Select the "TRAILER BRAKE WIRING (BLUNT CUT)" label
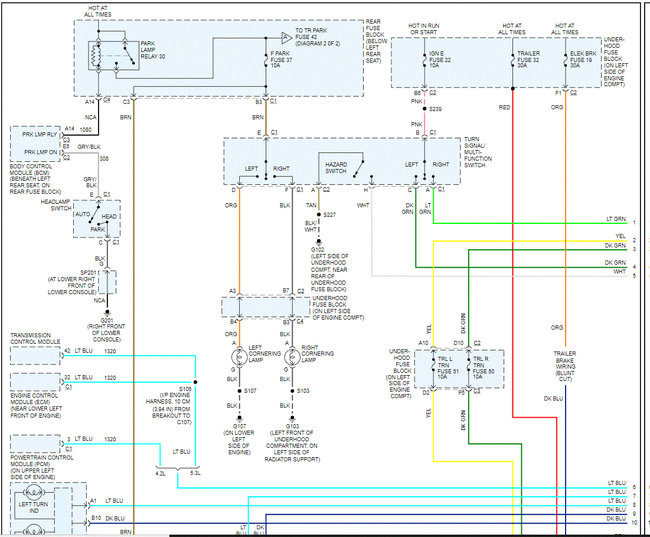The image size is (650, 537). coord(565,366)
